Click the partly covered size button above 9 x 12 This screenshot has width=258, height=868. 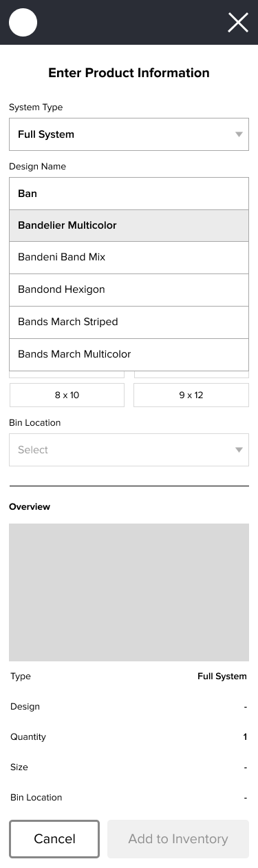click(191, 375)
